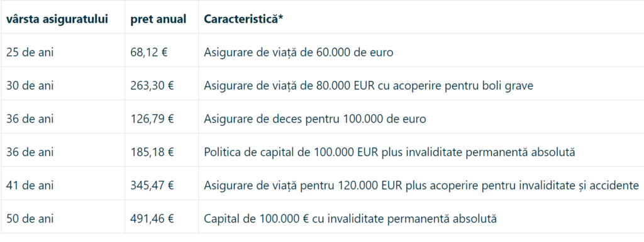Click 'Asigurare de viață de 60.000 de euro'

pos(299,53)
